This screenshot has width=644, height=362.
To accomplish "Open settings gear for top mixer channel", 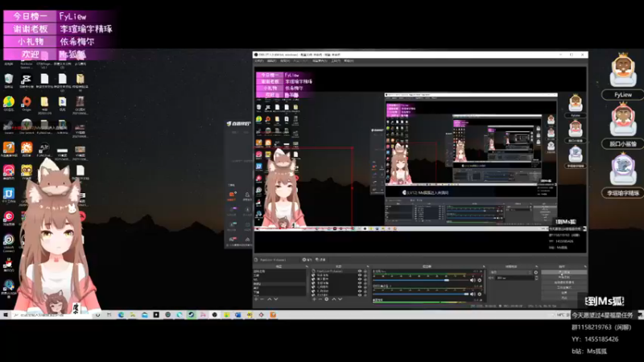I will tap(479, 280).
